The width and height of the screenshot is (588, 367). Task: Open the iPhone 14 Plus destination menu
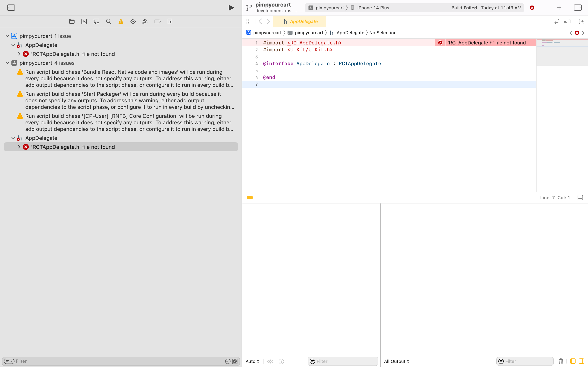(373, 8)
